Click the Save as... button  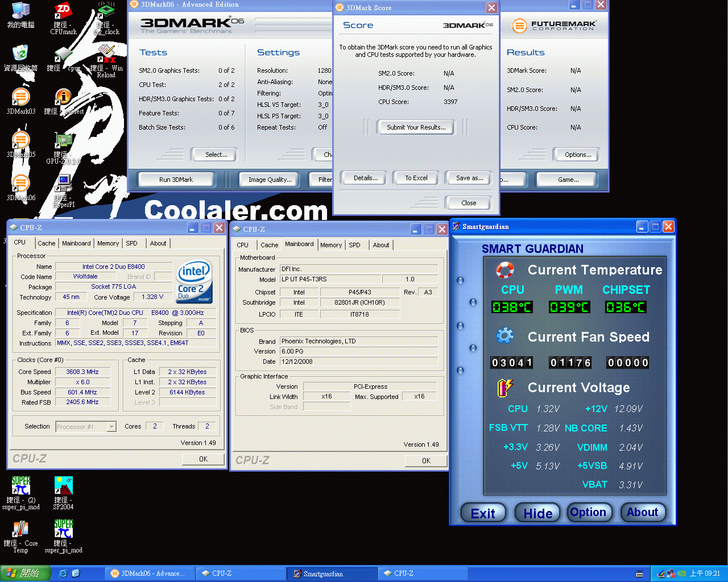470,178
